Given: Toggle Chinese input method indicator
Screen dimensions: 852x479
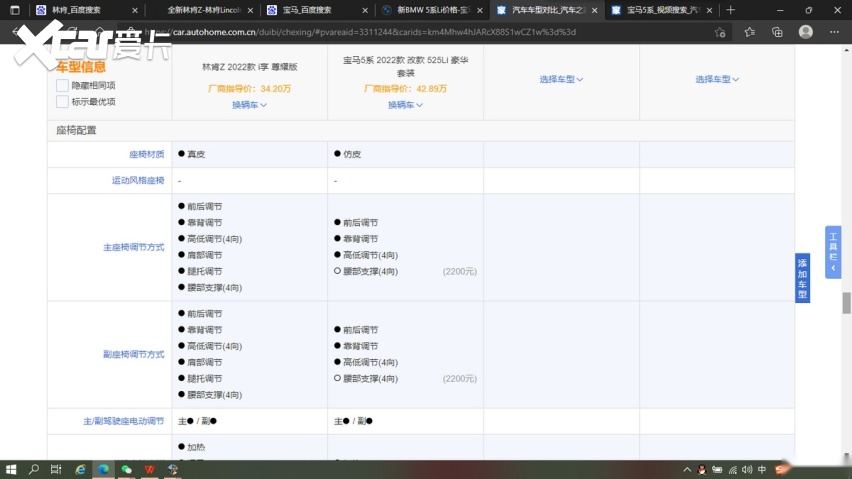Looking at the screenshot, I should (762, 470).
